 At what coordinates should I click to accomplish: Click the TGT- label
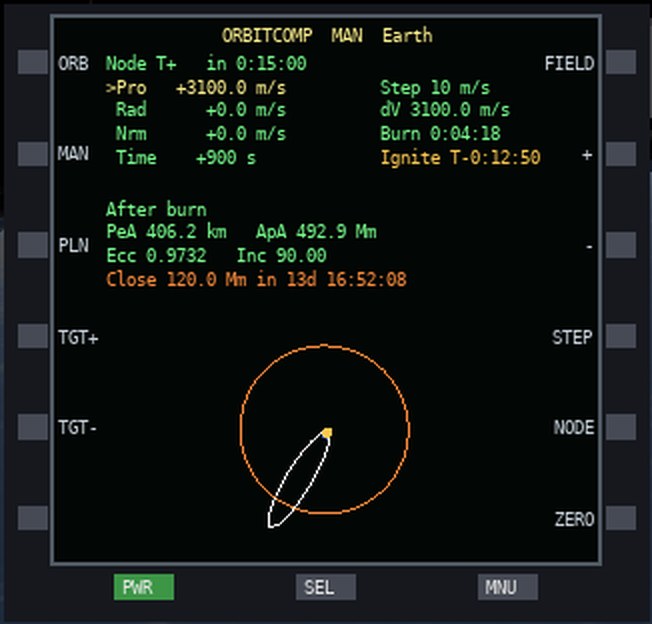[78, 427]
